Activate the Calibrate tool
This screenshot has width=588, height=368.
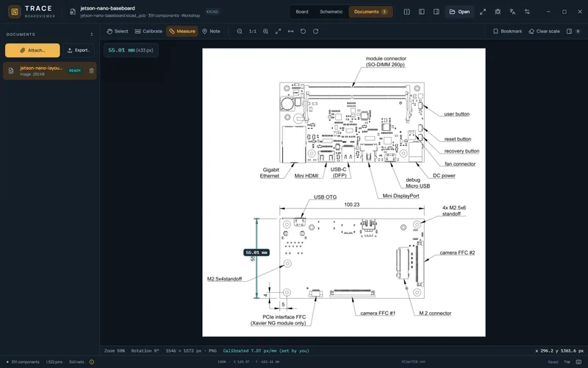point(148,31)
